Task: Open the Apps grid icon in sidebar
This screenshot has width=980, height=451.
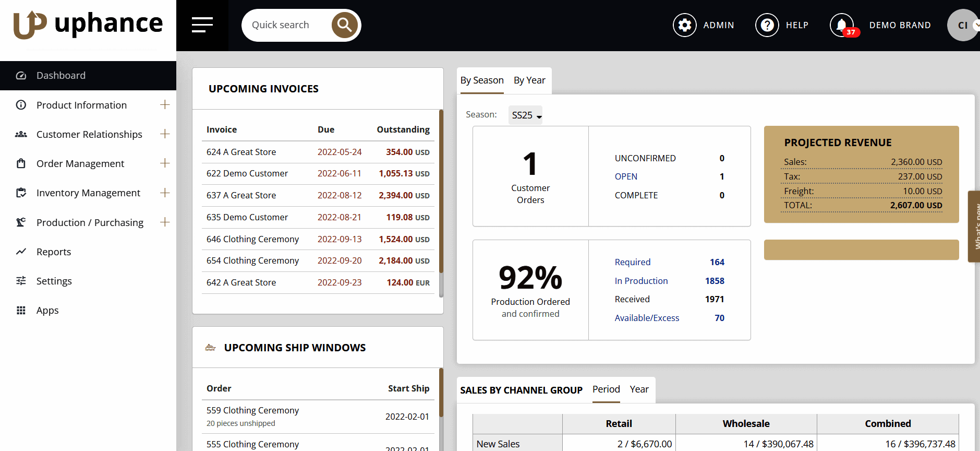Action: [x=21, y=311]
